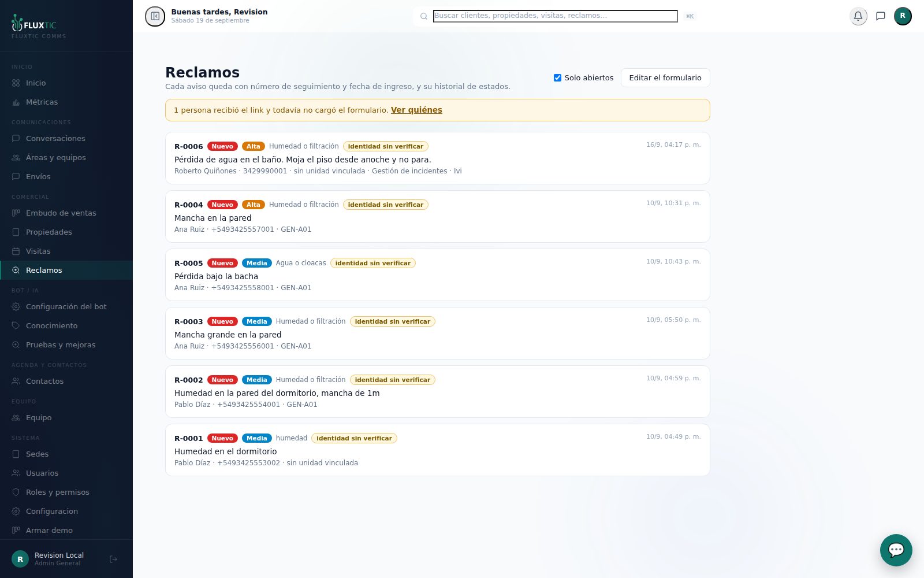The image size is (924, 578).
Task: Open claim R-0004 Mancha en la pared
Action: 438,217
